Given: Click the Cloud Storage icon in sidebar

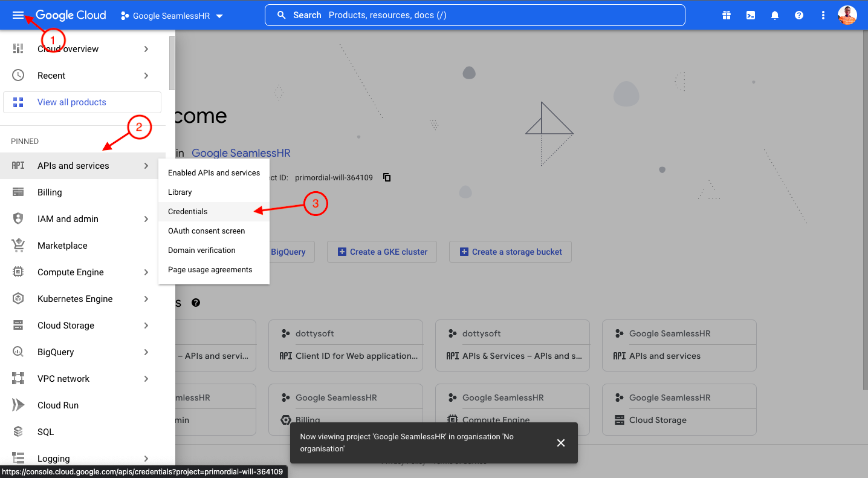Looking at the screenshot, I should (x=18, y=326).
